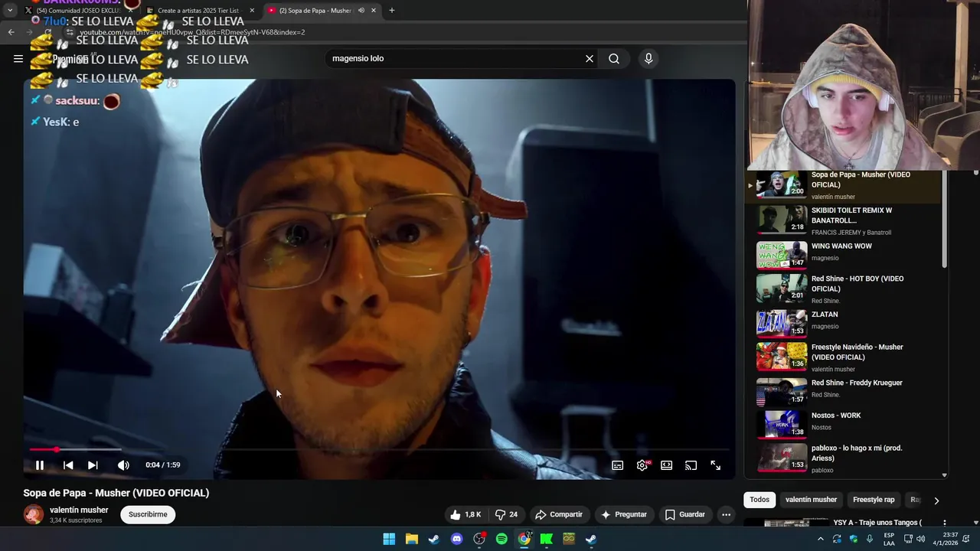Open valentín musher channel avatar
This screenshot has width=980, height=551.
click(x=34, y=514)
